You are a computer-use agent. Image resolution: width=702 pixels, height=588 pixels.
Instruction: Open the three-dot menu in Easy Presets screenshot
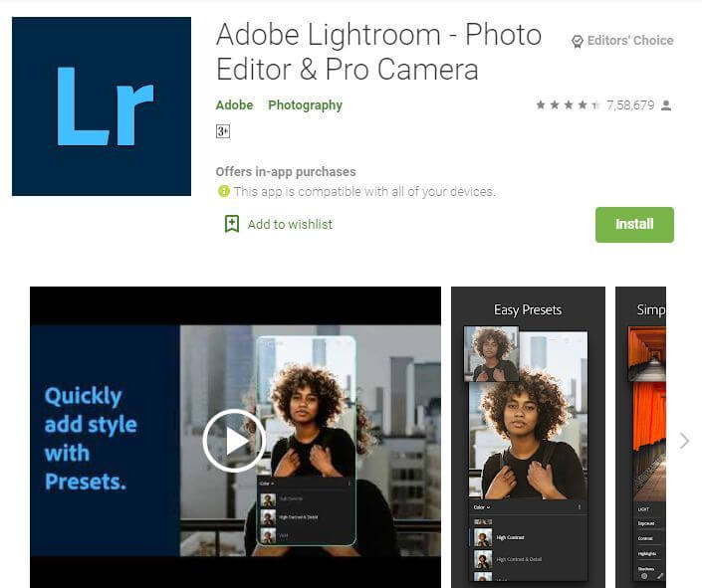580,507
